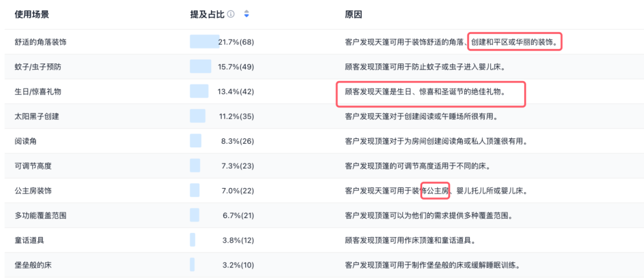Select the 多功能覆盖范围 row
This screenshot has height=280, width=644.
[324, 216]
